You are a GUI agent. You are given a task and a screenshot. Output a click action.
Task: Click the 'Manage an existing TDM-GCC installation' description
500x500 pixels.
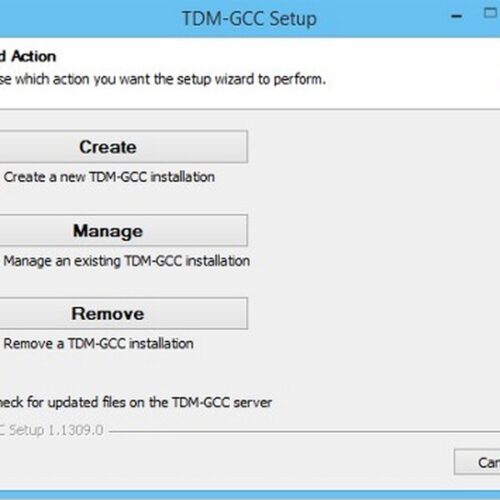(127, 261)
